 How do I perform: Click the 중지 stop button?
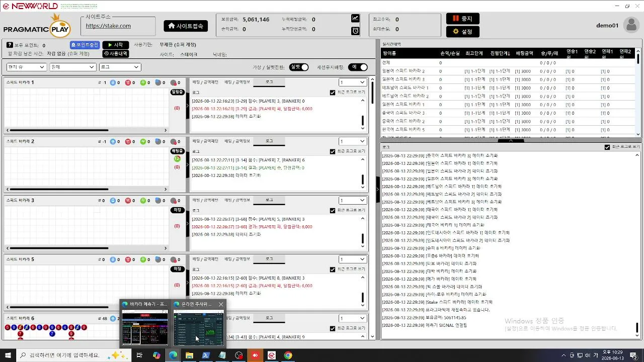pyautogui.click(x=462, y=19)
